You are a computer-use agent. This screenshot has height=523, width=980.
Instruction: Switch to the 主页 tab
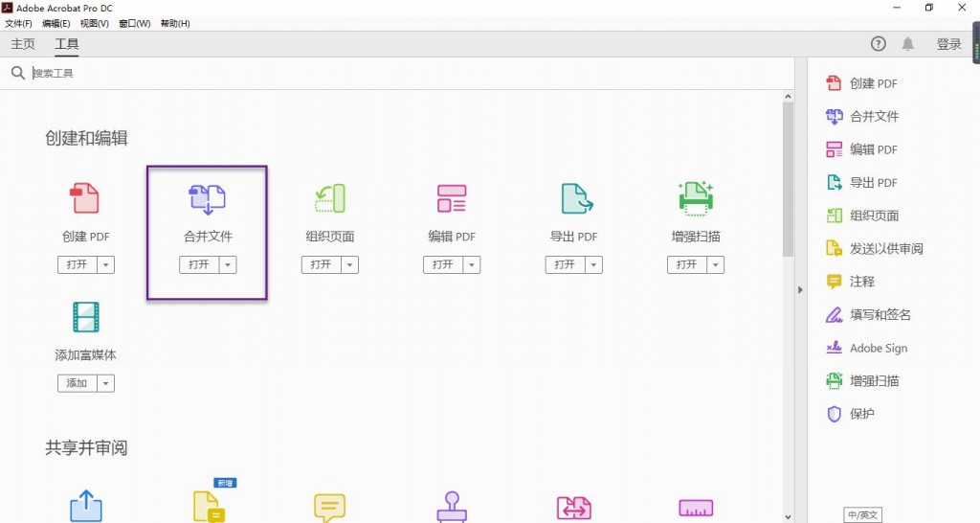23,44
